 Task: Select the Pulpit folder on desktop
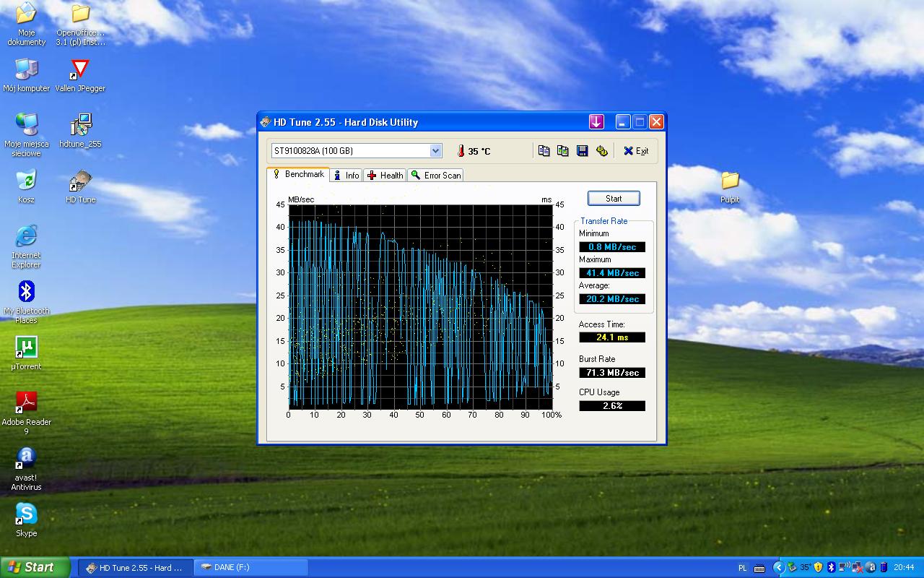point(730,186)
